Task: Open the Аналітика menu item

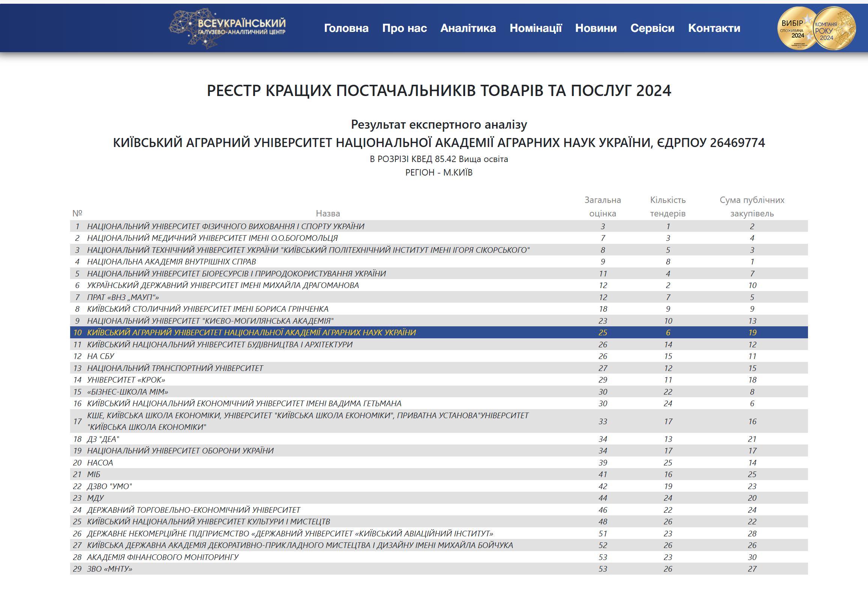Action: [x=468, y=28]
